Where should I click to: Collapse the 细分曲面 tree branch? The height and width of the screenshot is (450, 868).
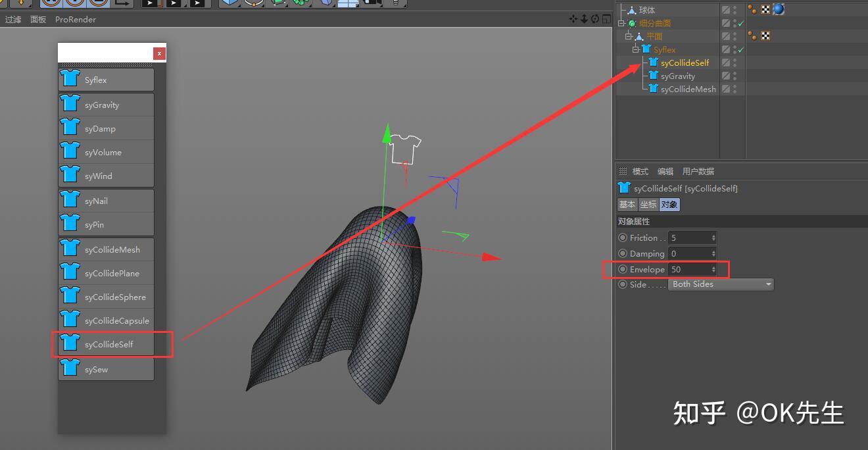pyautogui.click(x=621, y=22)
